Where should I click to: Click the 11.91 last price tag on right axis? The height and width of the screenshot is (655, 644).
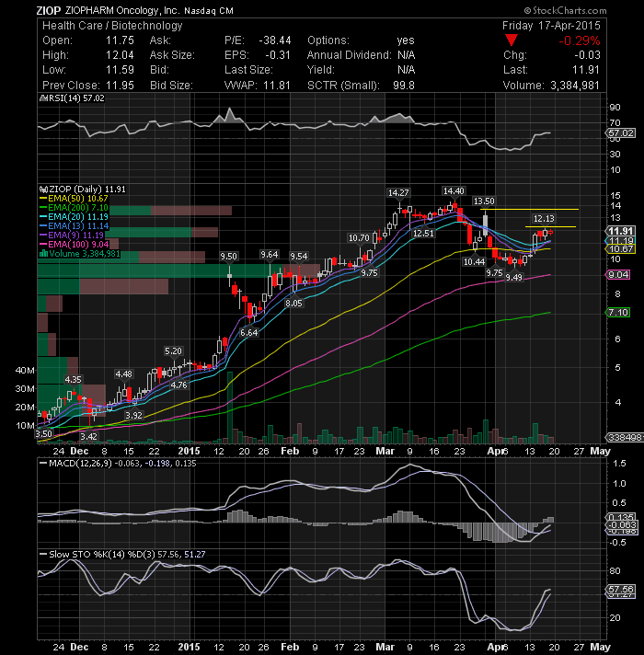(x=621, y=231)
